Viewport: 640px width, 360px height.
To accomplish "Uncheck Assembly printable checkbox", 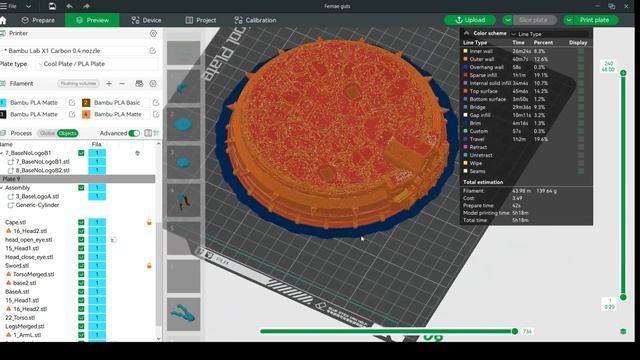I will tap(81, 188).
